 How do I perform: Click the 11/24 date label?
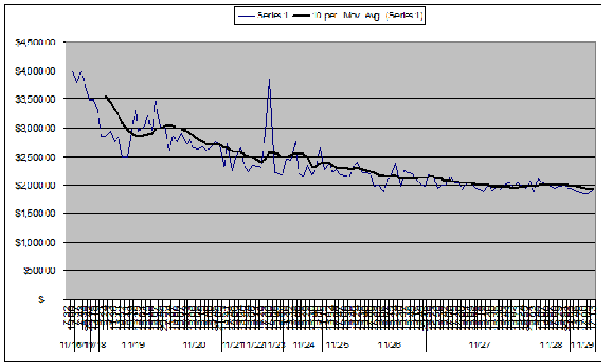303,345
